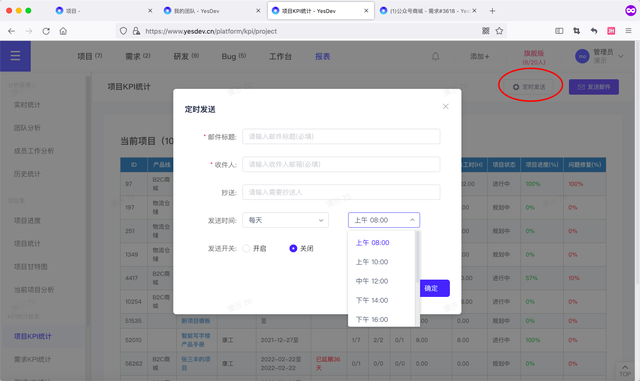Click the 收件人 email input field
This screenshot has height=381, width=640.
(x=341, y=164)
